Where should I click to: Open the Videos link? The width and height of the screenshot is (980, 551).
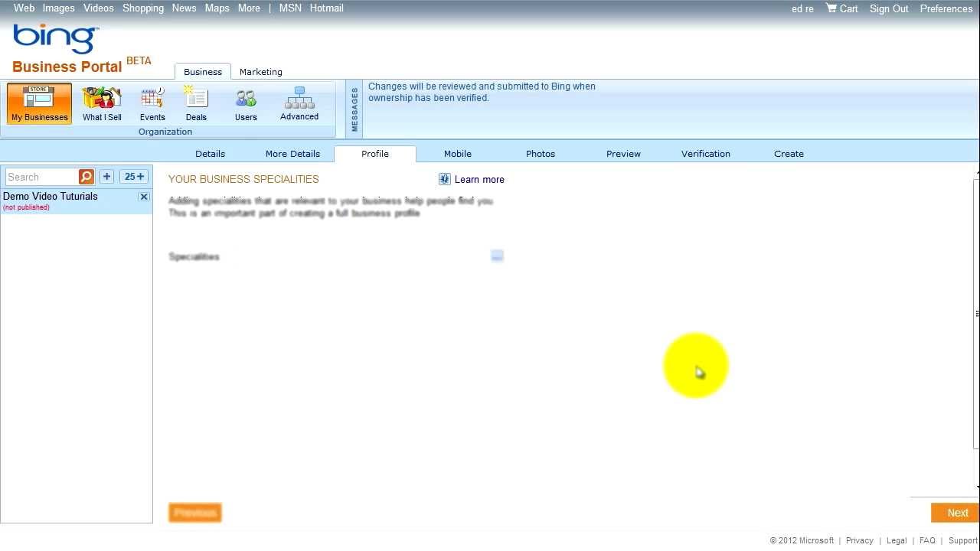99,8
